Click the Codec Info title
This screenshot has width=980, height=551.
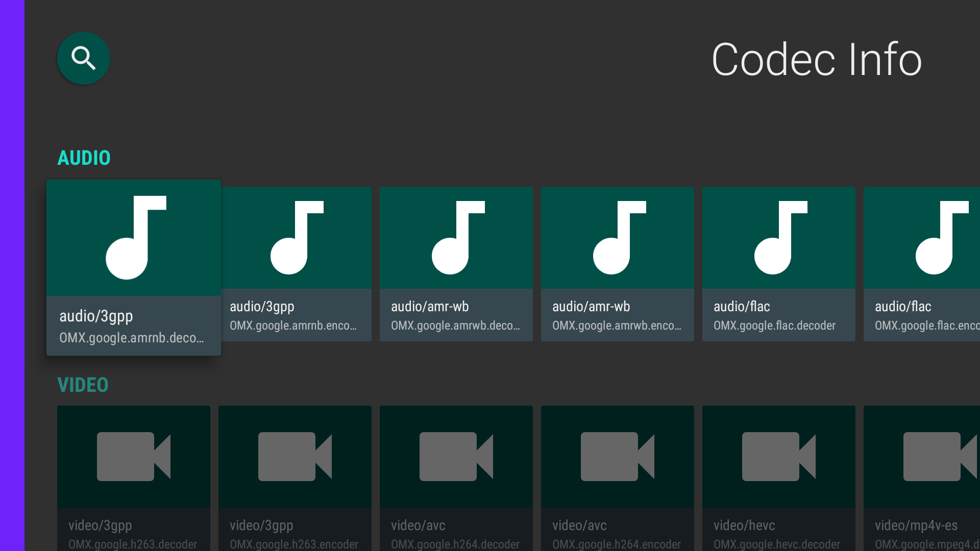(817, 60)
